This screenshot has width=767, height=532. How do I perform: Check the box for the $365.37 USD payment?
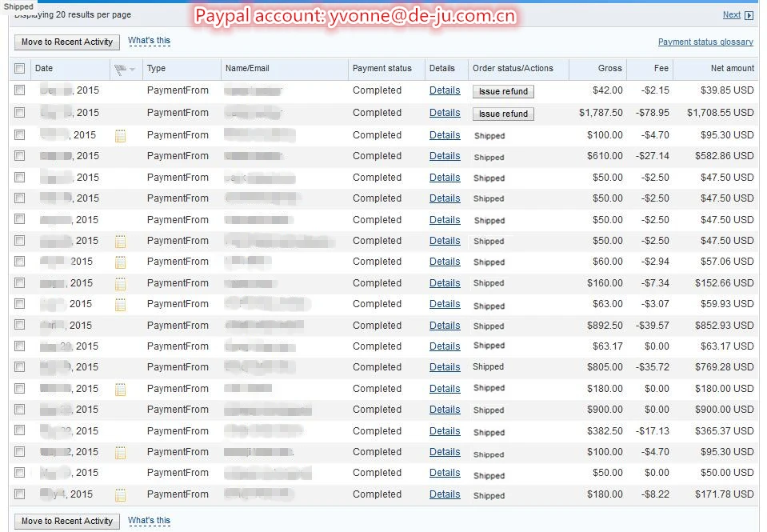tap(19, 430)
